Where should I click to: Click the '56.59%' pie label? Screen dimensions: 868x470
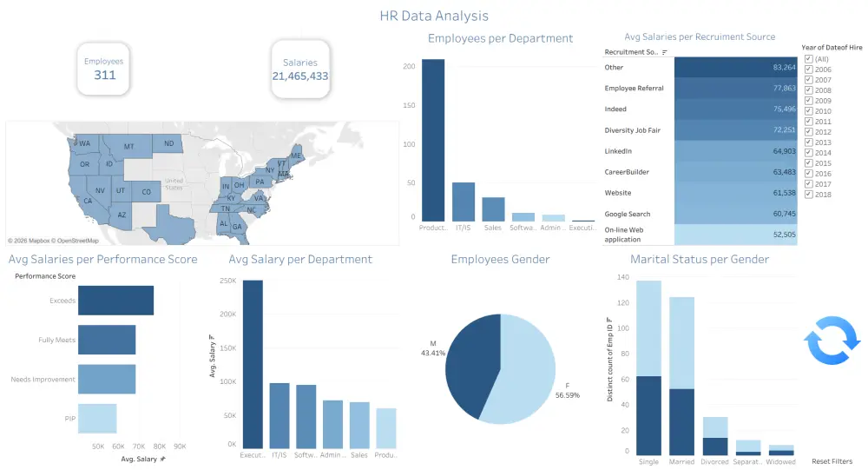568,395
